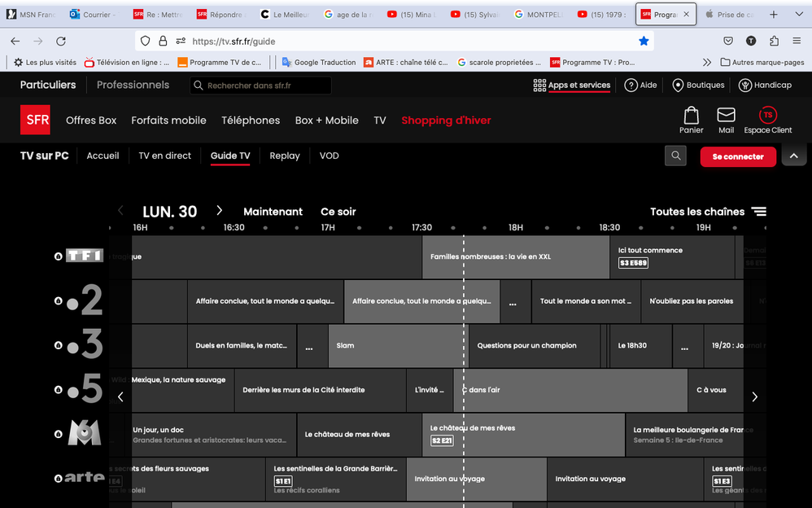Open Apps et services grid
This screenshot has height=508, width=812.
(571, 85)
